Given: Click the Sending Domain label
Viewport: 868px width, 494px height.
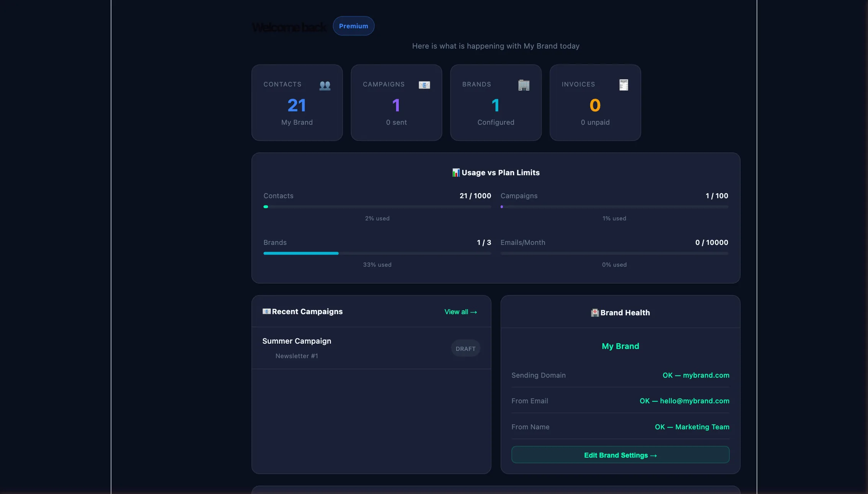Looking at the screenshot, I should tap(538, 375).
